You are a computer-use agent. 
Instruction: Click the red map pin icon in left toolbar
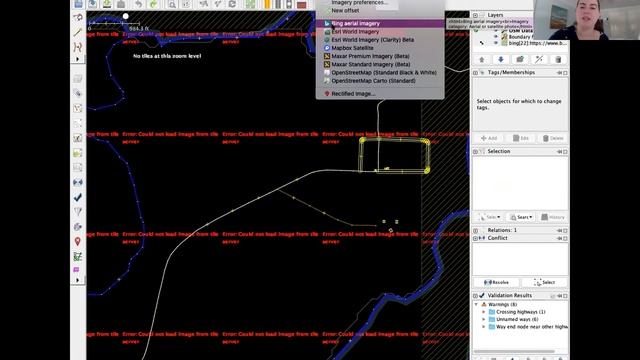point(78,242)
